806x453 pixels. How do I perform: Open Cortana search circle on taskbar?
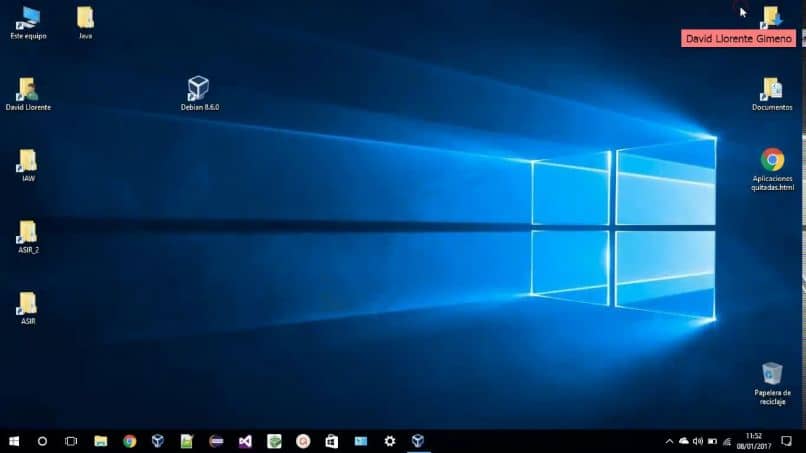click(x=42, y=441)
